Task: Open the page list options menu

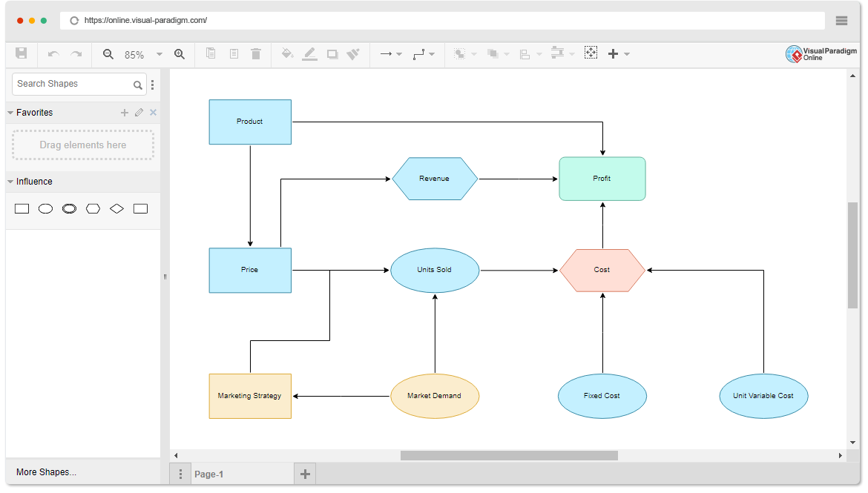Action: (180, 474)
